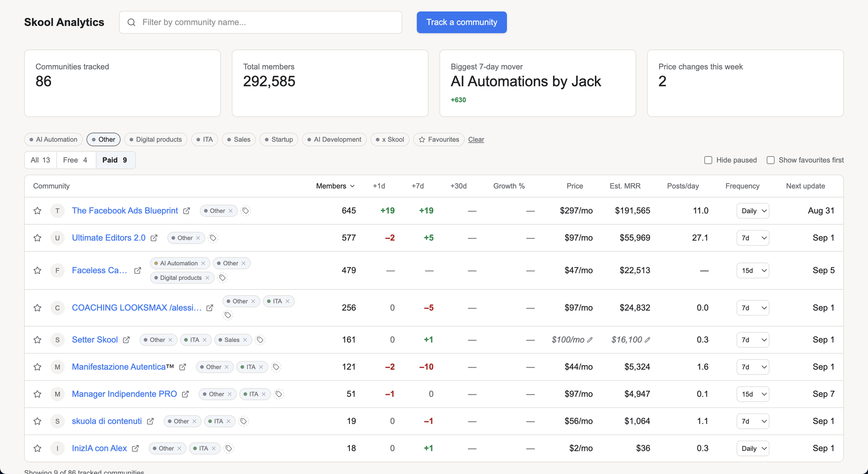This screenshot has height=474, width=868.
Task: Open frequency dropdown for Manager Indipendente PRO
Action: pyautogui.click(x=753, y=394)
